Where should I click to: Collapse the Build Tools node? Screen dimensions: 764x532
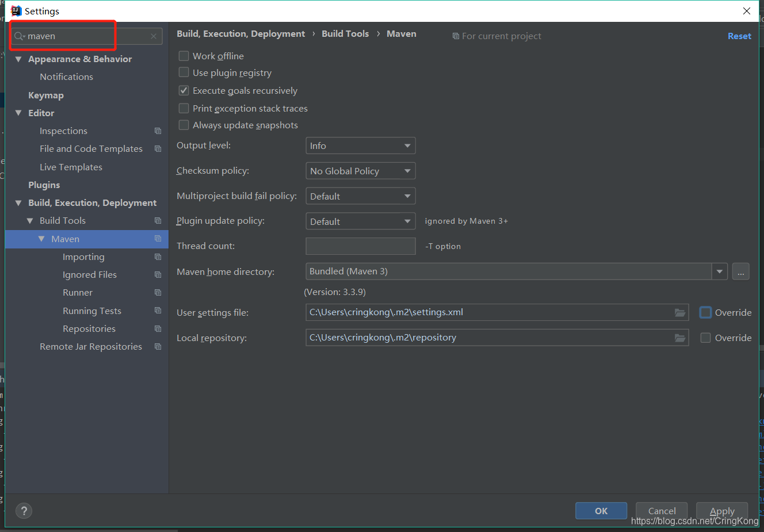(30, 221)
